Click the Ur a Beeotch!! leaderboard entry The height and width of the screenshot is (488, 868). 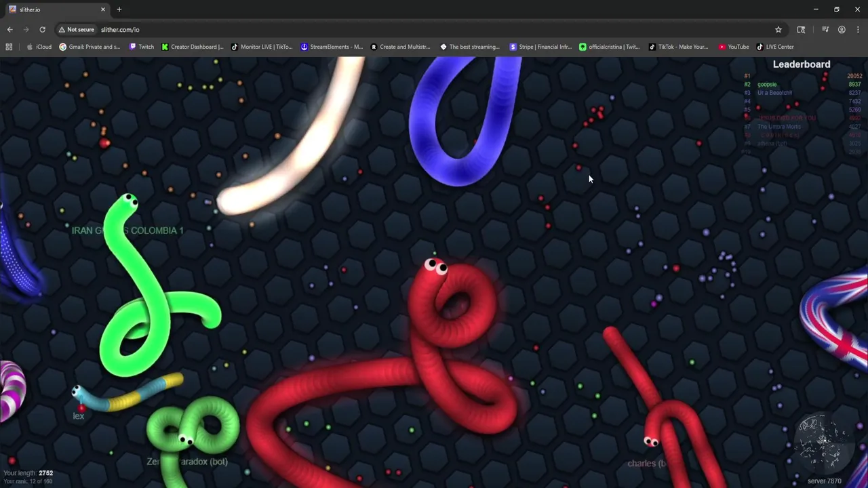point(774,93)
